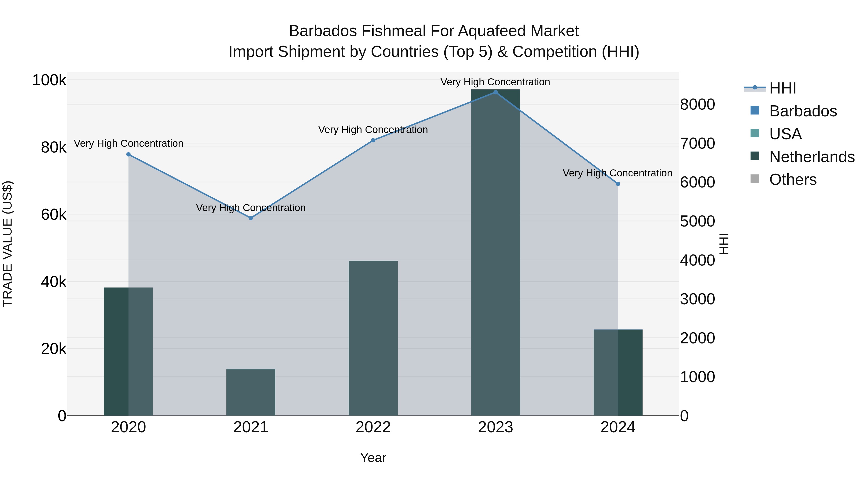
Task: Click the 20k left axis tick
Action: (x=54, y=349)
